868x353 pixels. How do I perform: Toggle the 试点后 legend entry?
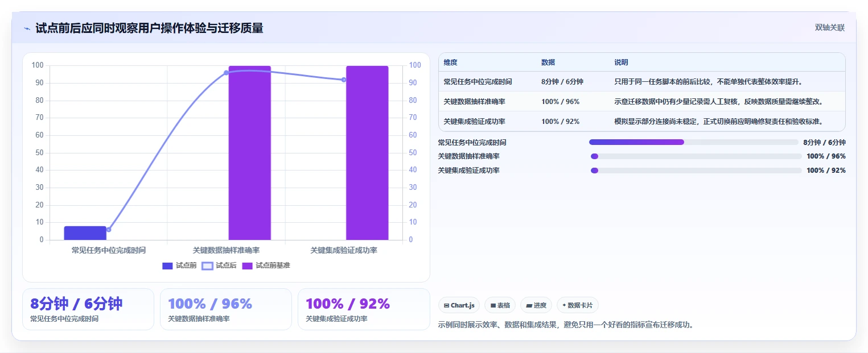[x=219, y=265]
